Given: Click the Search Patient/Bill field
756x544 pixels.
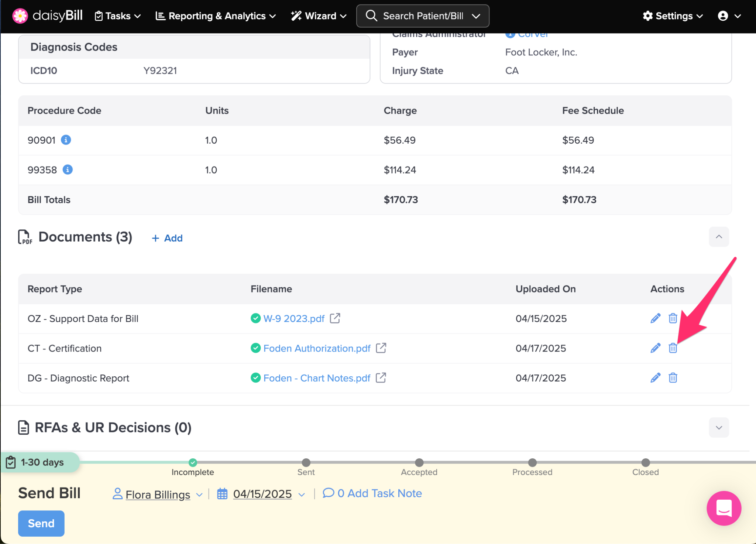Looking at the screenshot, I should [422, 16].
